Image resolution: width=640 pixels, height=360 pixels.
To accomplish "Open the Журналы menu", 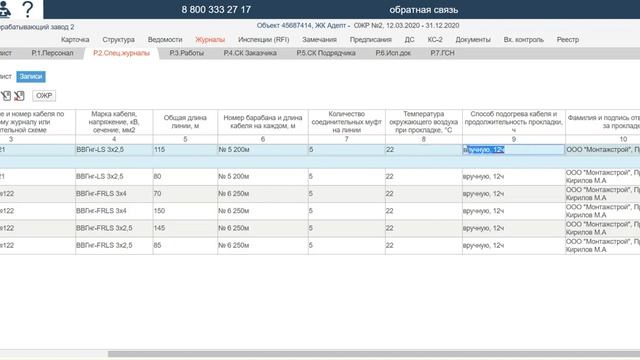I will pos(210,40).
